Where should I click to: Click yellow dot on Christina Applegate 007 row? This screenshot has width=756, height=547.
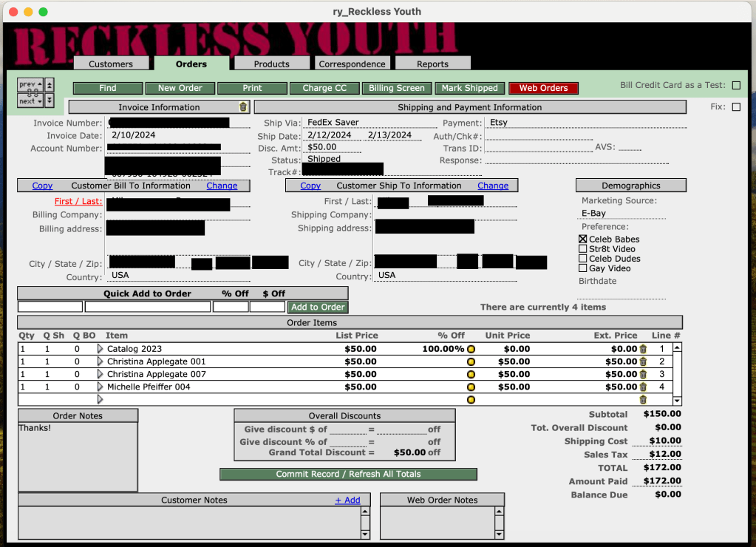click(x=471, y=374)
